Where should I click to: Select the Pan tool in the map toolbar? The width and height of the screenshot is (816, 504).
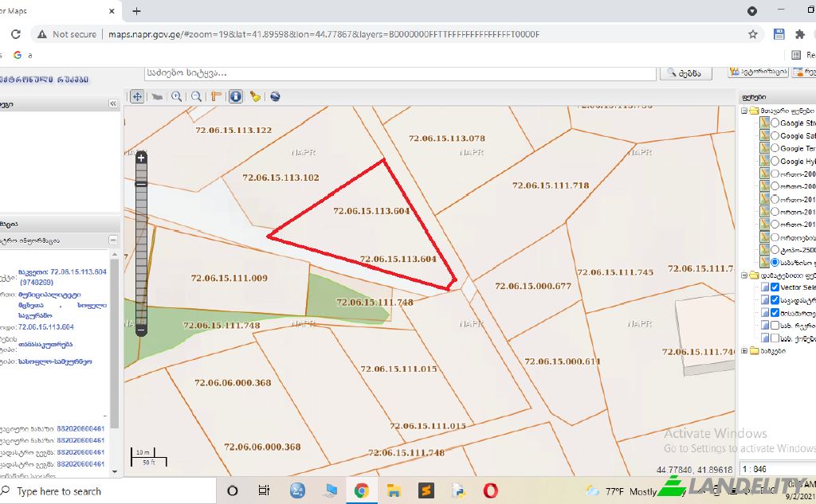pyautogui.click(x=136, y=96)
